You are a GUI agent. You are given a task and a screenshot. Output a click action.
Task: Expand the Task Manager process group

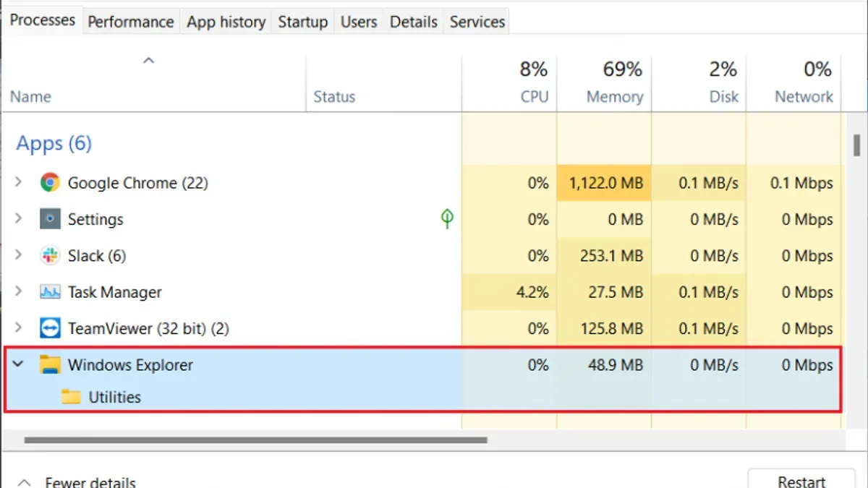point(19,292)
